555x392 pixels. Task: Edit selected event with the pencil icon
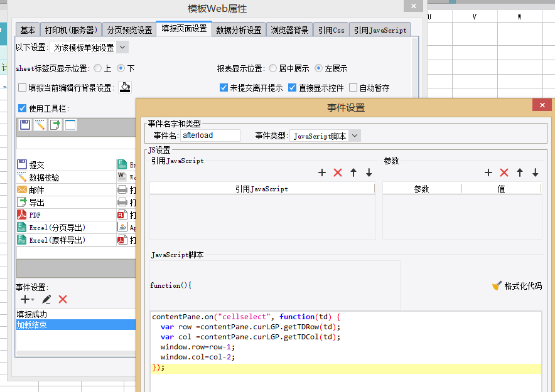coord(46,299)
